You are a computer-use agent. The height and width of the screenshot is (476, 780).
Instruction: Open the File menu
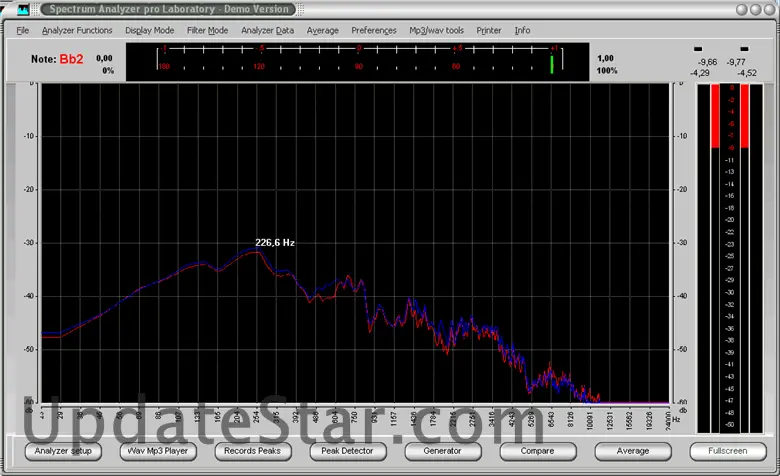coord(23,31)
